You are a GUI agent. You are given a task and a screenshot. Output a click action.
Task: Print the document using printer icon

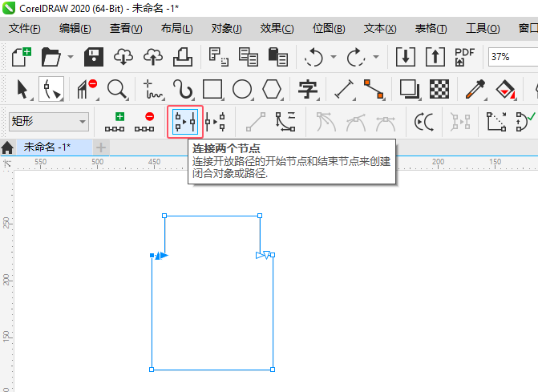pyautogui.click(x=183, y=57)
